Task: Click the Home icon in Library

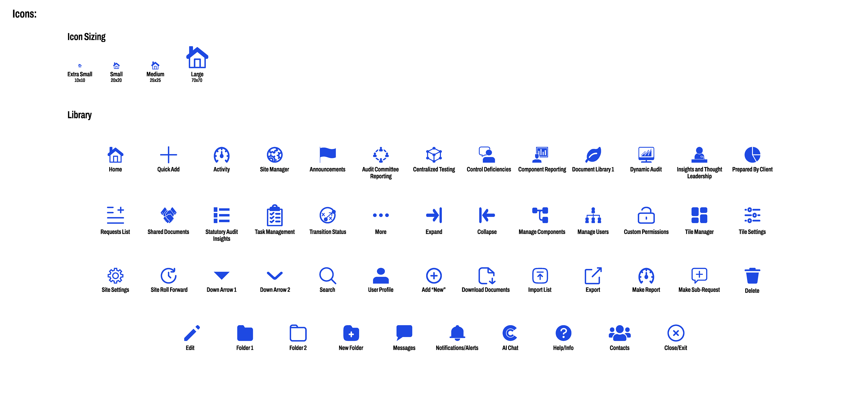Action: (x=115, y=155)
